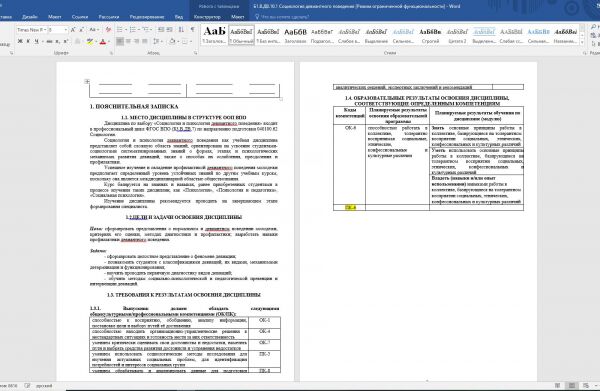Center the paragraph text
The width and height of the screenshot is (600, 391).
click(128, 41)
